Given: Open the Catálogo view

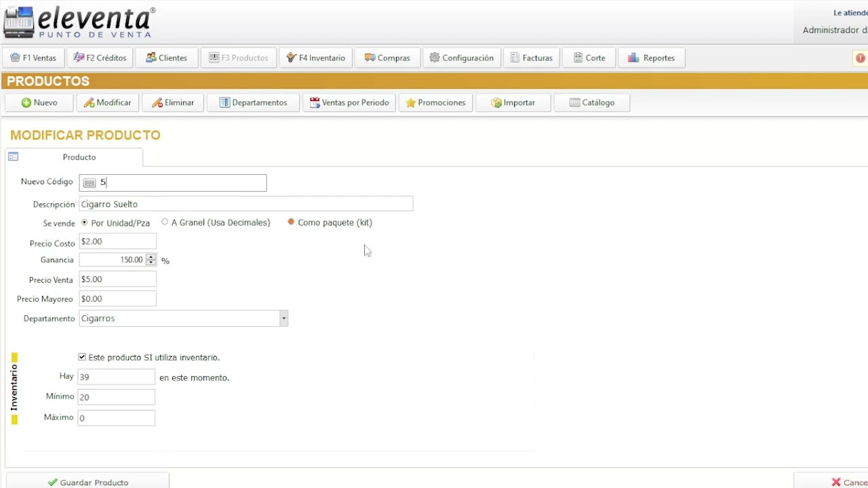Looking at the screenshot, I should (x=592, y=102).
